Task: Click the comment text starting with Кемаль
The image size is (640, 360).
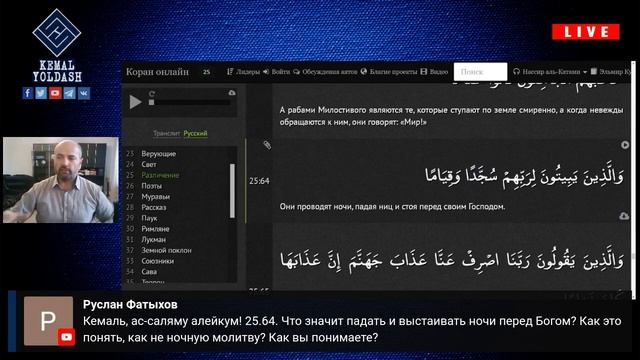Action: pos(352,329)
